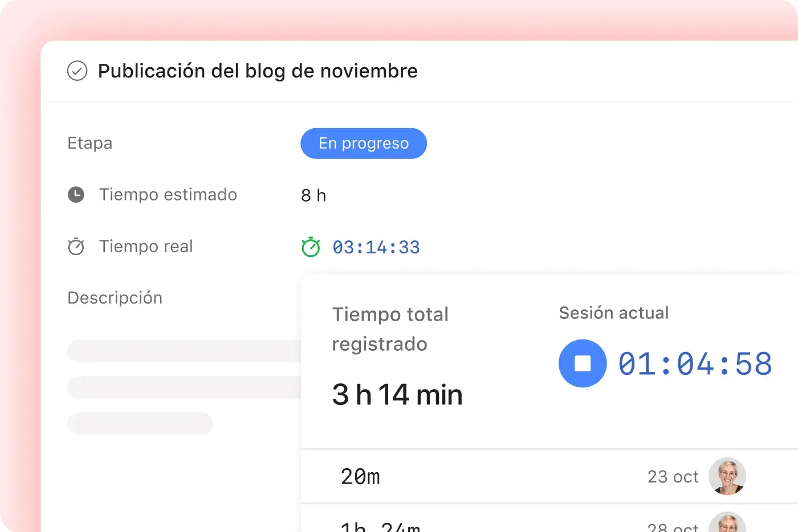
Task: Select the 'Etapa' field label
Action: point(89,143)
